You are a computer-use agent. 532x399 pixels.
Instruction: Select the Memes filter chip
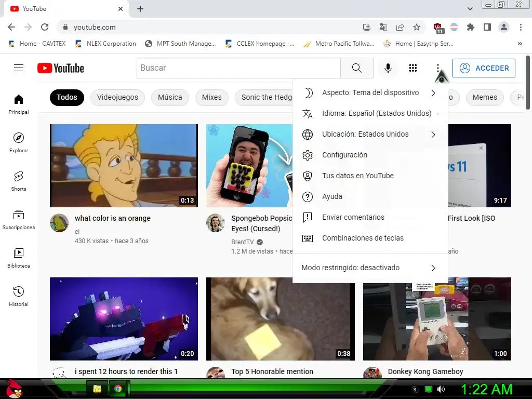point(485,97)
